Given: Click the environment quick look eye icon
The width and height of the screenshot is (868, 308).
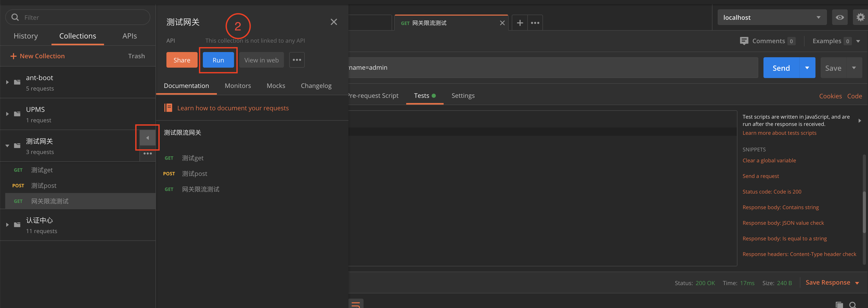Looking at the screenshot, I should [839, 17].
